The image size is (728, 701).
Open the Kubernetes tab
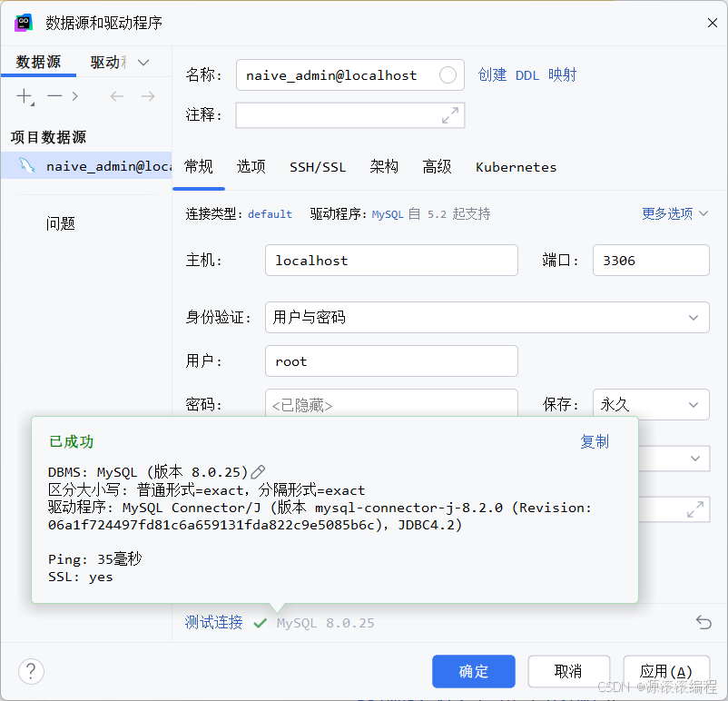(x=516, y=167)
